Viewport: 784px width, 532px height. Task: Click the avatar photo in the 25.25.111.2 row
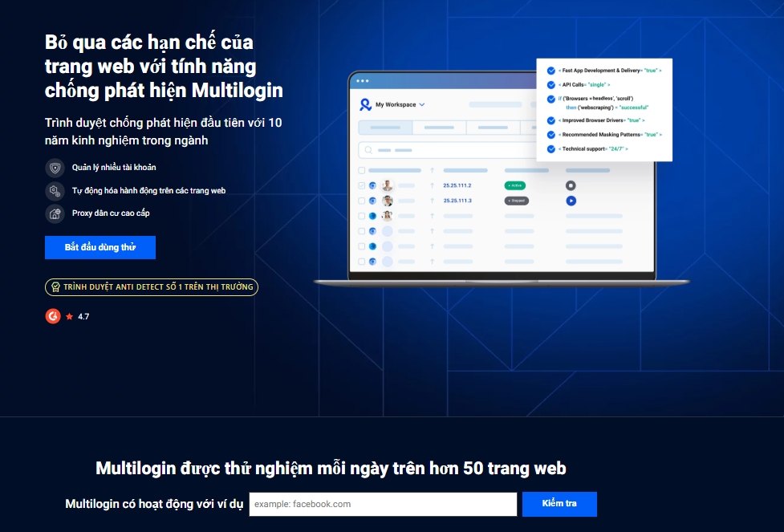coord(388,185)
